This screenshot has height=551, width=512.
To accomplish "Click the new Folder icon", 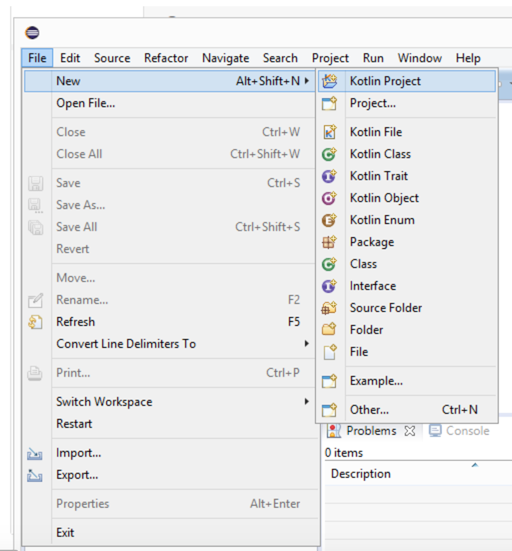I will click(329, 330).
